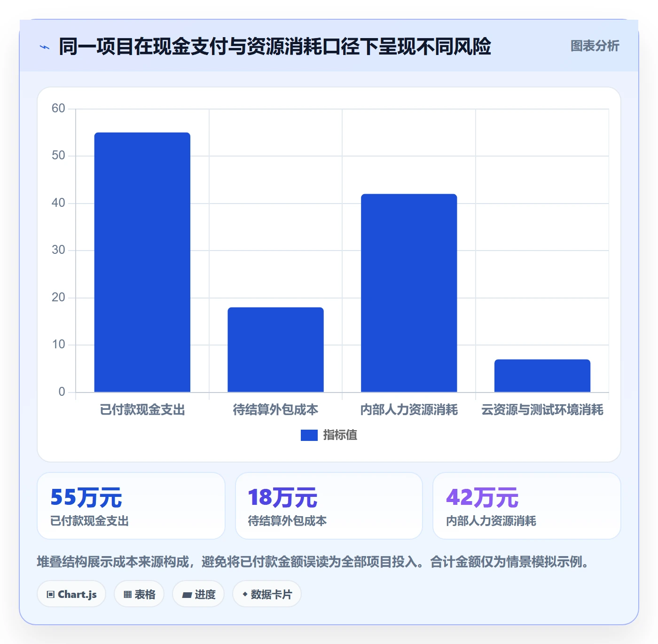Click the 图表分析 label in header
Image resolution: width=658 pixels, height=644 pixels.
point(595,46)
